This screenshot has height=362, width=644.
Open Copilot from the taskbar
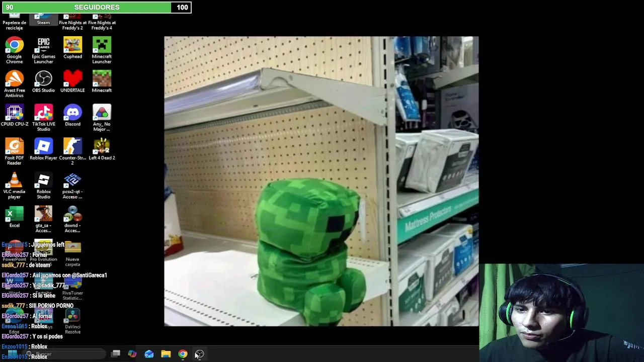pos(132,354)
